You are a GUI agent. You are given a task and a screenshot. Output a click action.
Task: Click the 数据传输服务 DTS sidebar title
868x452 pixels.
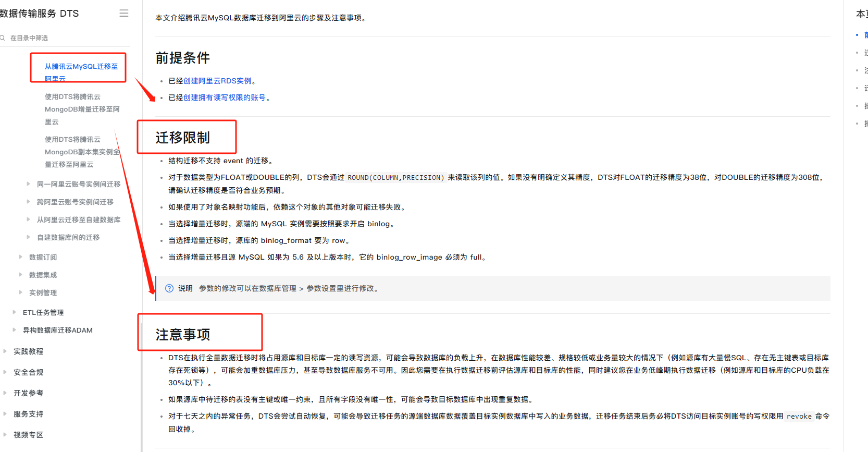[x=40, y=13]
